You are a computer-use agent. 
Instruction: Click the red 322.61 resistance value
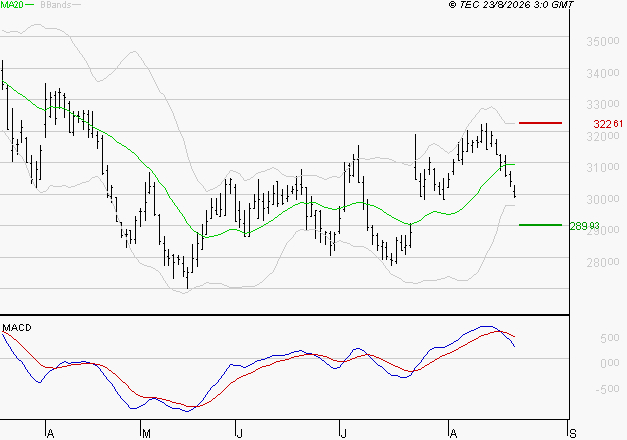pyautogui.click(x=608, y=124)
